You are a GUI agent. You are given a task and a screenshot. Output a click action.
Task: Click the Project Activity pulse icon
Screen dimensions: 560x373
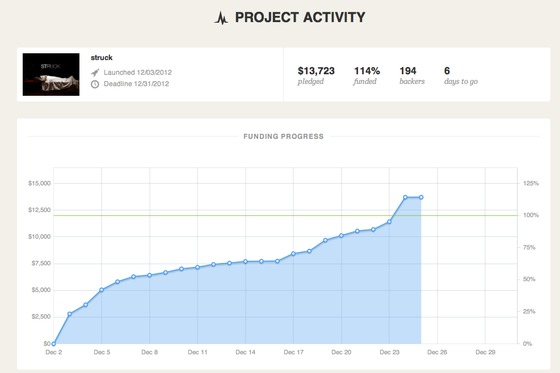221,18
